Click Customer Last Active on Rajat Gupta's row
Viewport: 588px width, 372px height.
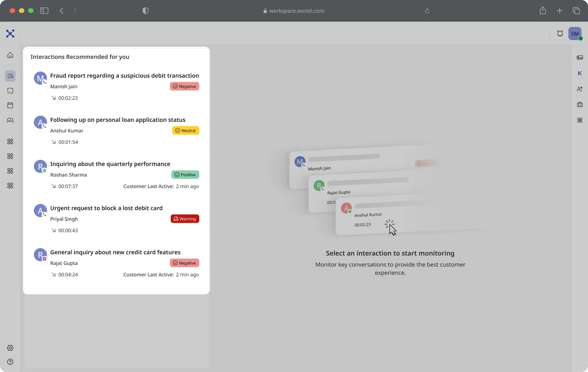click(161, 275)
